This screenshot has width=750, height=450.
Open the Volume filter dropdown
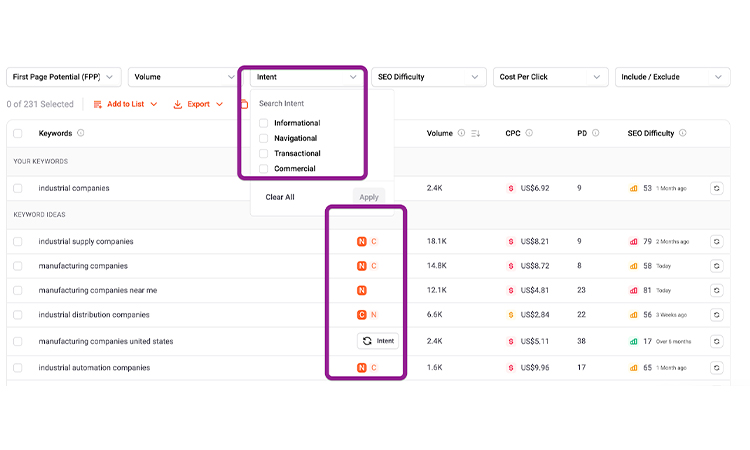[x=183, y=77]
